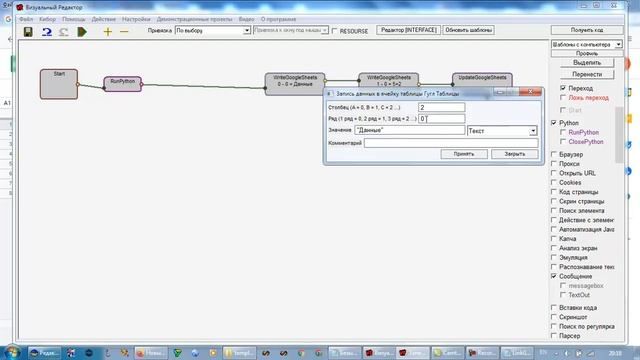Toggle the Вставки кода checkbox
The image size is (640, 360).
(554, 308)
